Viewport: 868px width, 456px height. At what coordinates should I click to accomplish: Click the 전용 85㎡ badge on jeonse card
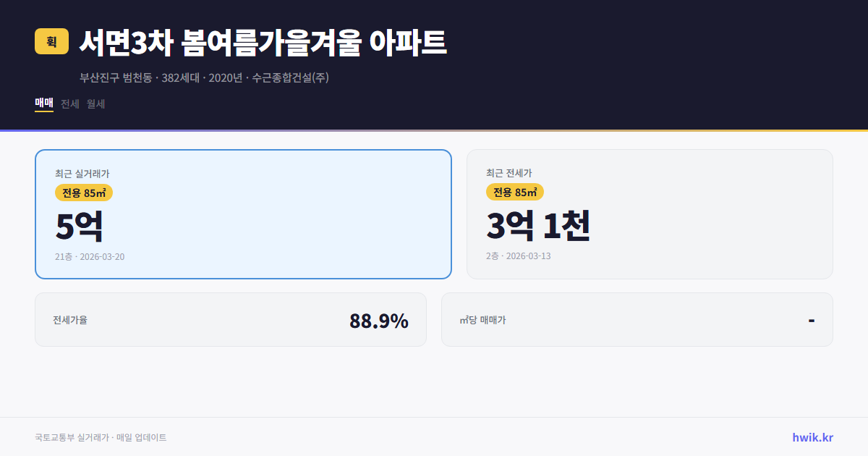[515, 192]
